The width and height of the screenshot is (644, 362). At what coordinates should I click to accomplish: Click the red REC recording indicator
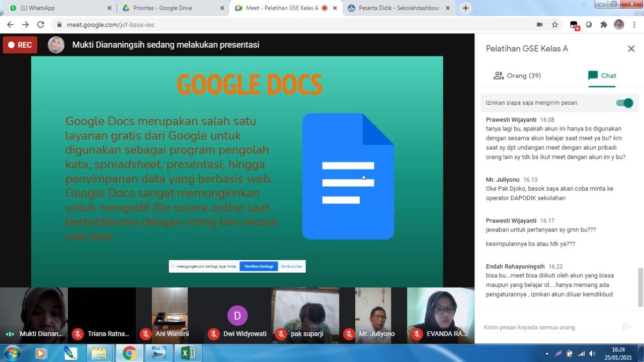pos(20,45)
